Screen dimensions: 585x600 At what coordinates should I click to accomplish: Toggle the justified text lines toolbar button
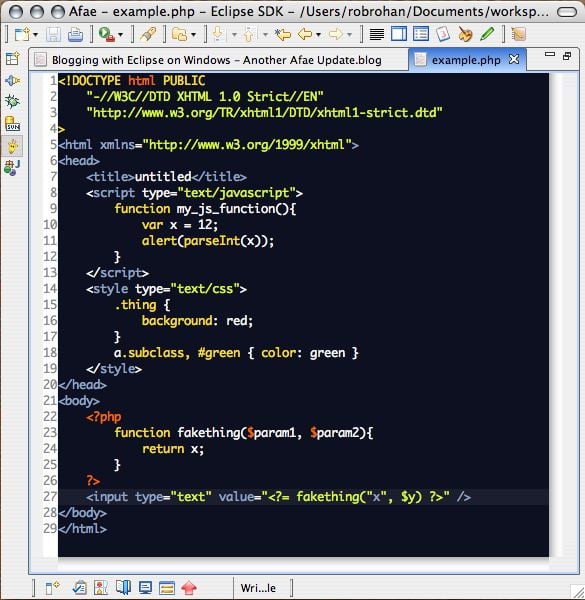(x=377, y=34)
